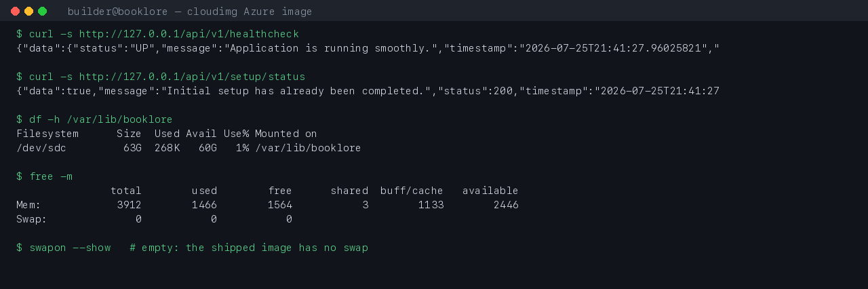The image size is (868, 289).
Task: Click the '1%' usage value
Action: (242, 148)
